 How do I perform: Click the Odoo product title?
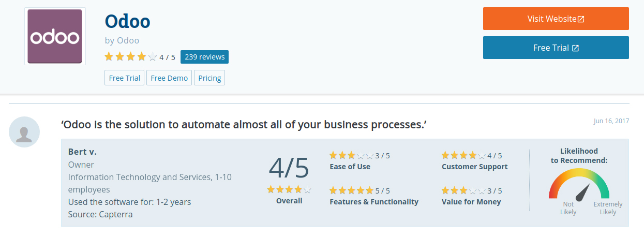click(x=127, y=21)
